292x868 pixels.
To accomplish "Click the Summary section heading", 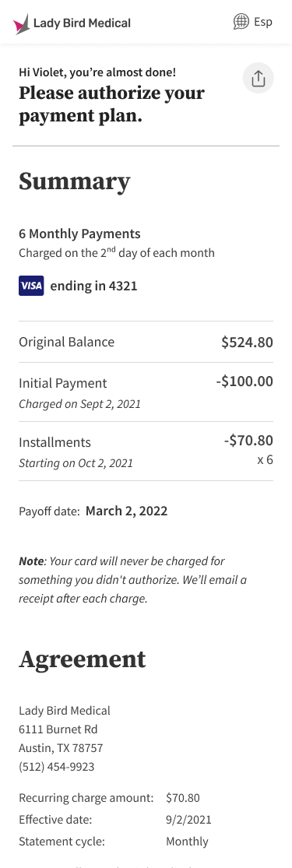I will click(74, 181).
